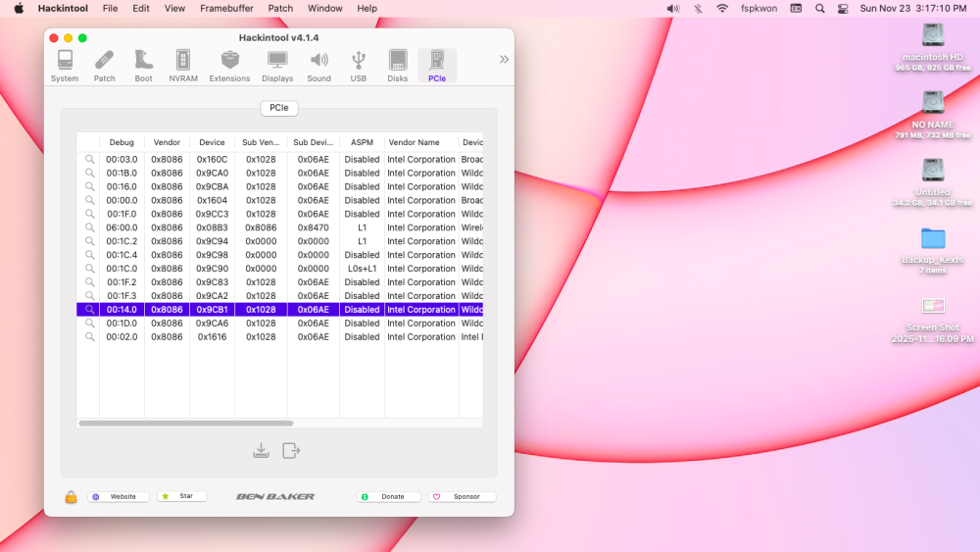Click the Donate button
The image size is (980, 552).
coord(388,496)
